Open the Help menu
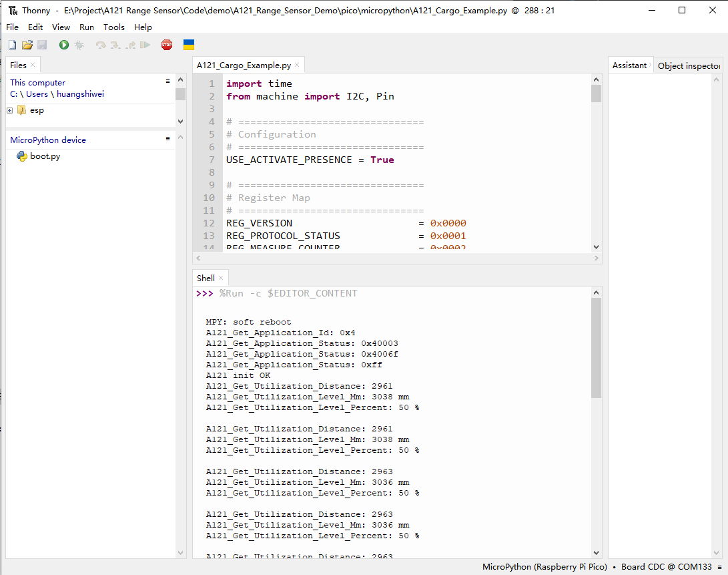728x575 pixels. tap(143, 27)
